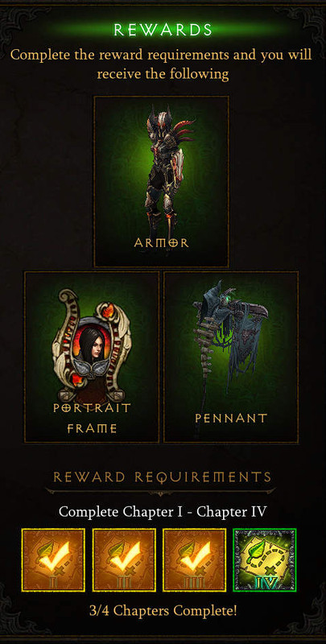Select the Chapter II completed icon
The height and width of the screenshot is (644, 326).
click(124, 559)
